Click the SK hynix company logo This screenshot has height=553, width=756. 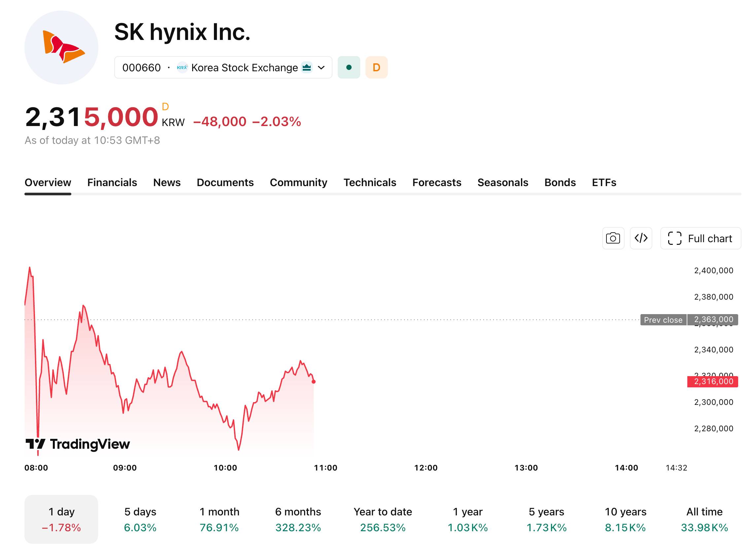click(61, 48)
